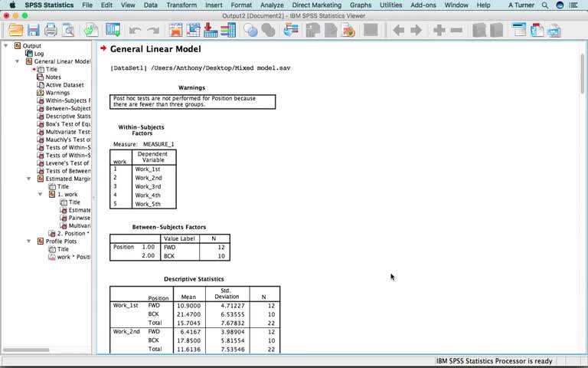
Task: Select '2. Position *' outline item
Action: pyautogui.click(x=73, y=233)
